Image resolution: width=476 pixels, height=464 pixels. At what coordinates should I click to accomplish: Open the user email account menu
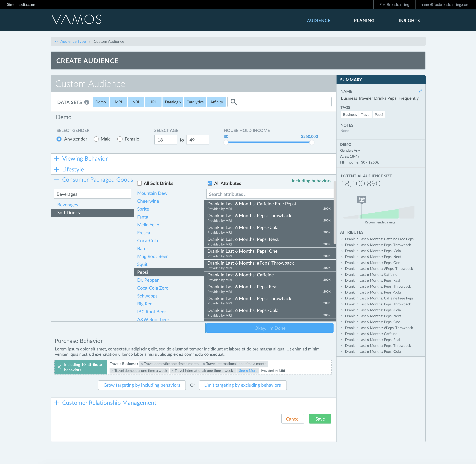point(445,5)
